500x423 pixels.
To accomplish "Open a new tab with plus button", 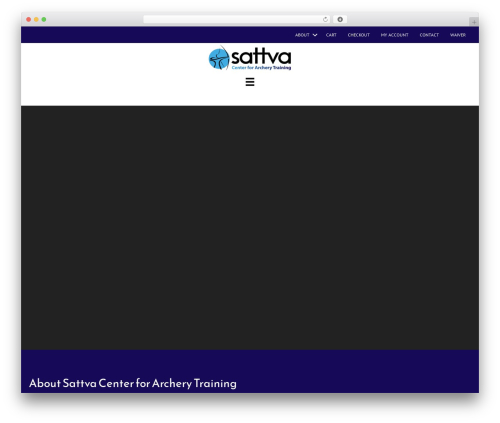I will tap(474, 22).
